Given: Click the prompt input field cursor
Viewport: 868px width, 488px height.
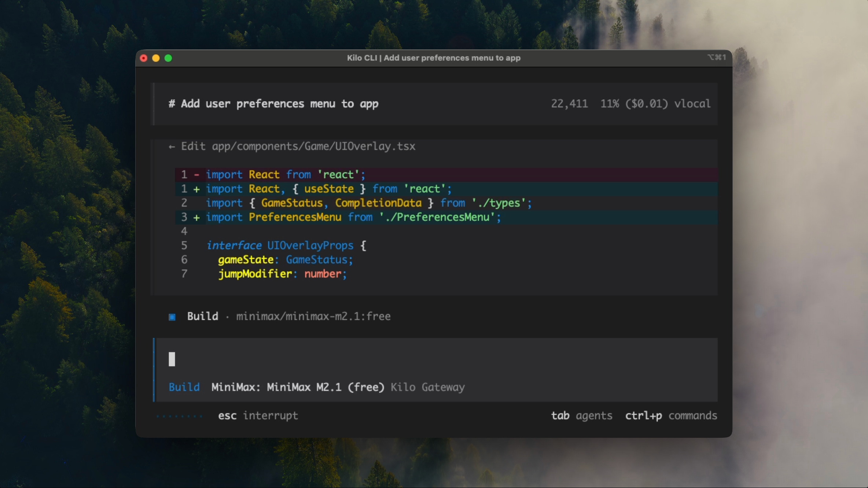Looking at the screenshot, I should pos(172,359).
